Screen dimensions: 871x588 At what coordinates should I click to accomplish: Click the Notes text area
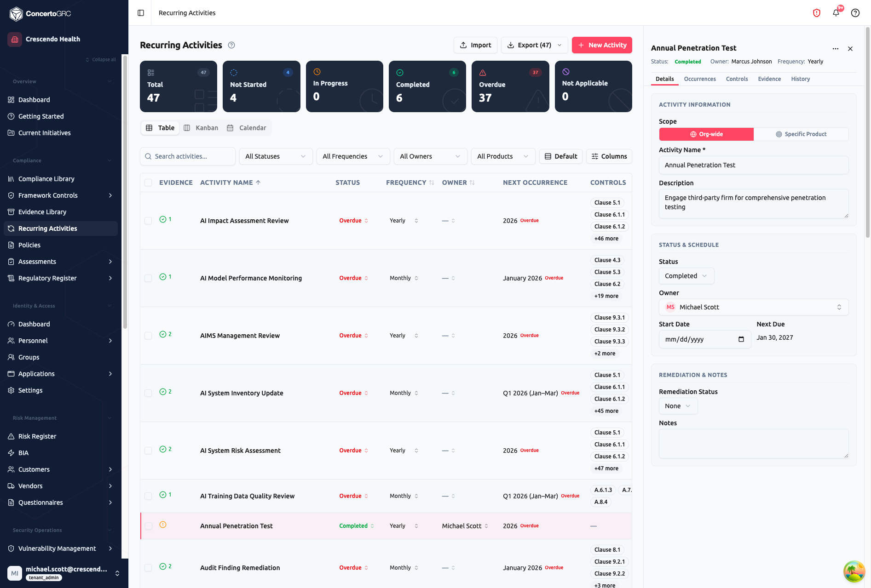(x=754, y=444)
